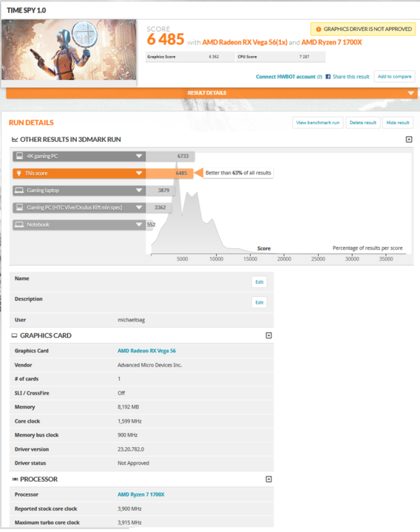Click the Notebook laptop icon
Screen dimensions: 420x532
pos(19,225)
